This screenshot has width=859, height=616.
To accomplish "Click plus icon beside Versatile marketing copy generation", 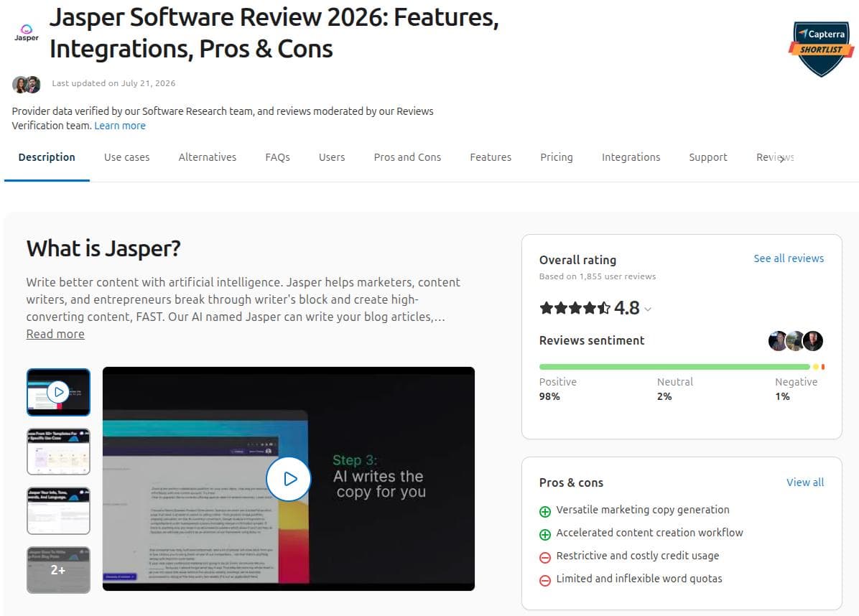I will coord(545,511).
